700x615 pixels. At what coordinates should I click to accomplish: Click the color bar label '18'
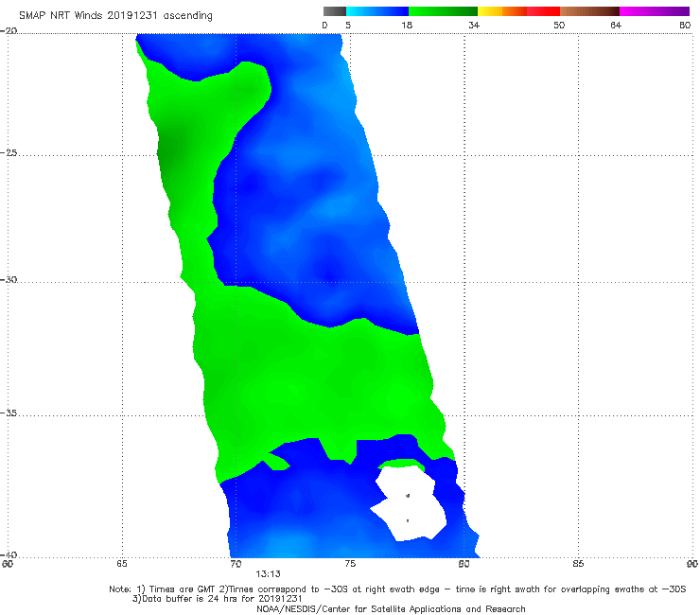(407, 26)
